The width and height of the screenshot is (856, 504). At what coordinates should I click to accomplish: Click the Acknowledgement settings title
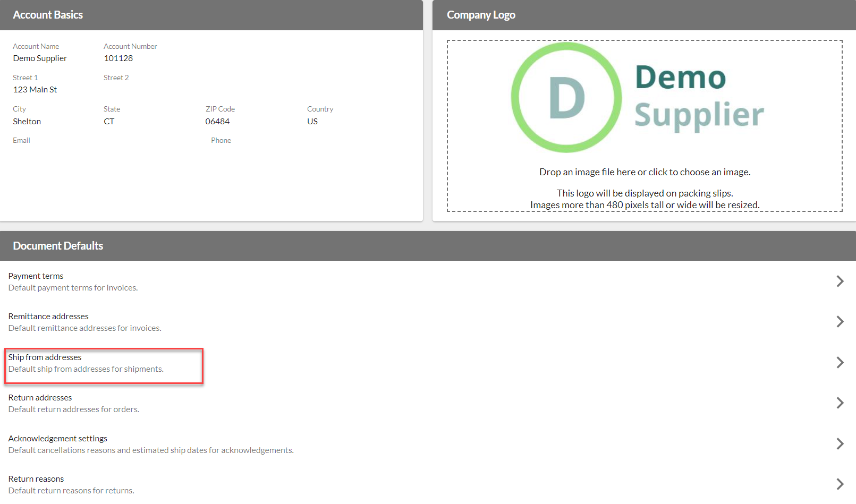[x=58, y=439]
